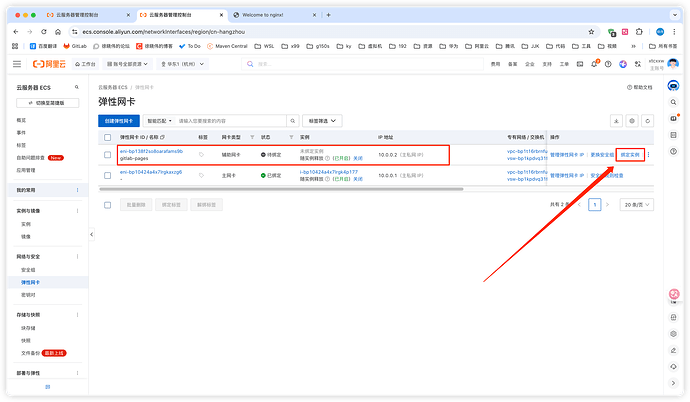This screenshot has height=402, width=690.
Task: Select the primary network card row checkbox
Action: (108, 176)
